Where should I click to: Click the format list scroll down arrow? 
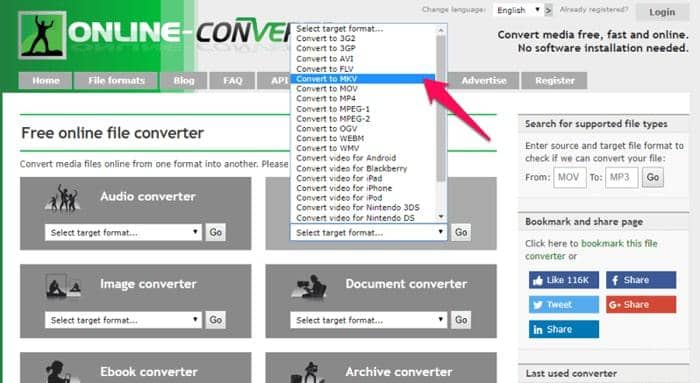[441, 217]
